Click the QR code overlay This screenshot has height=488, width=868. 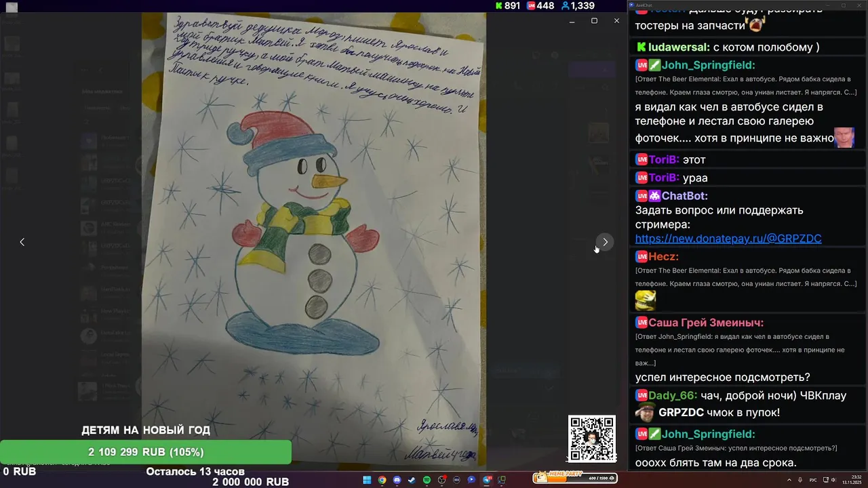[592, 439]
